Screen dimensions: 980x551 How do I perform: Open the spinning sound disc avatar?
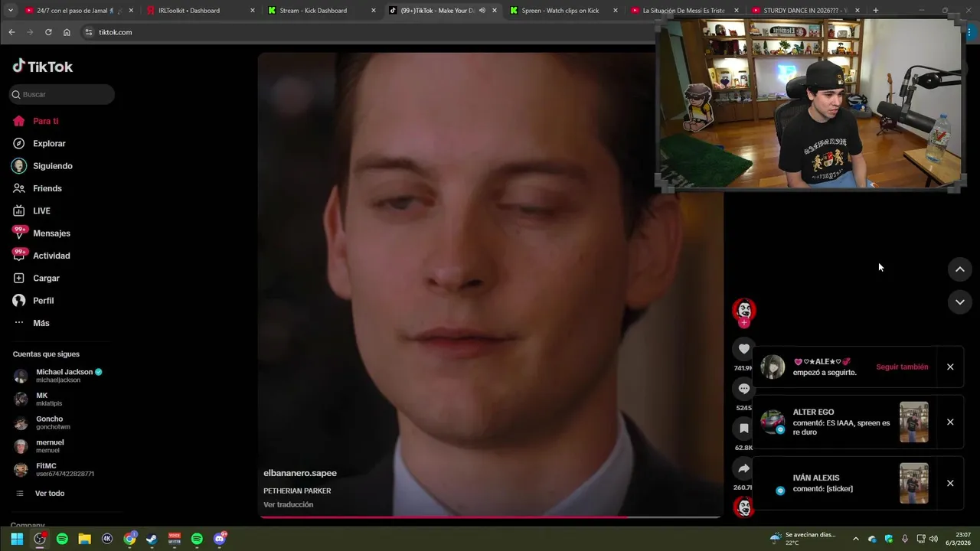coord(743,507)
